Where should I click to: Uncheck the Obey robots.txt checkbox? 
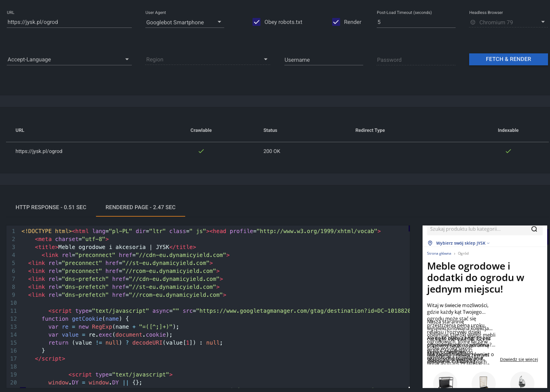tap(256, 22)
